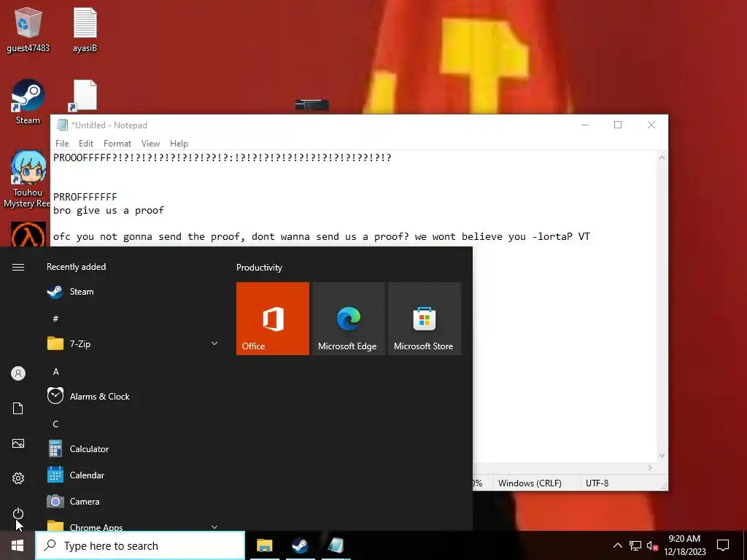Select the blank shortcut file icon on desktop
This screenshot has height=560, width=747.
85,96
